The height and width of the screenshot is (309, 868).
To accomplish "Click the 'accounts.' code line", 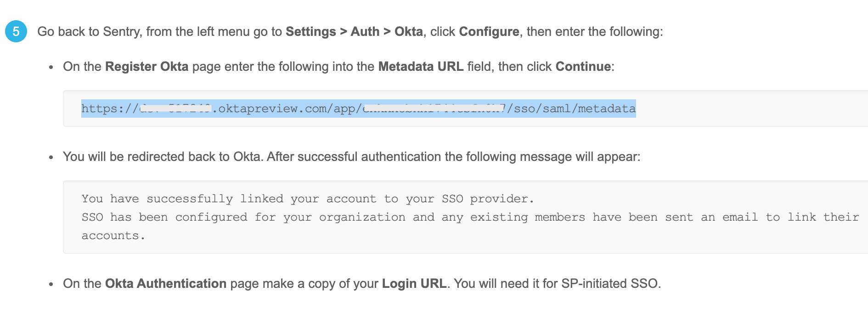I will (x=113, y=235).
